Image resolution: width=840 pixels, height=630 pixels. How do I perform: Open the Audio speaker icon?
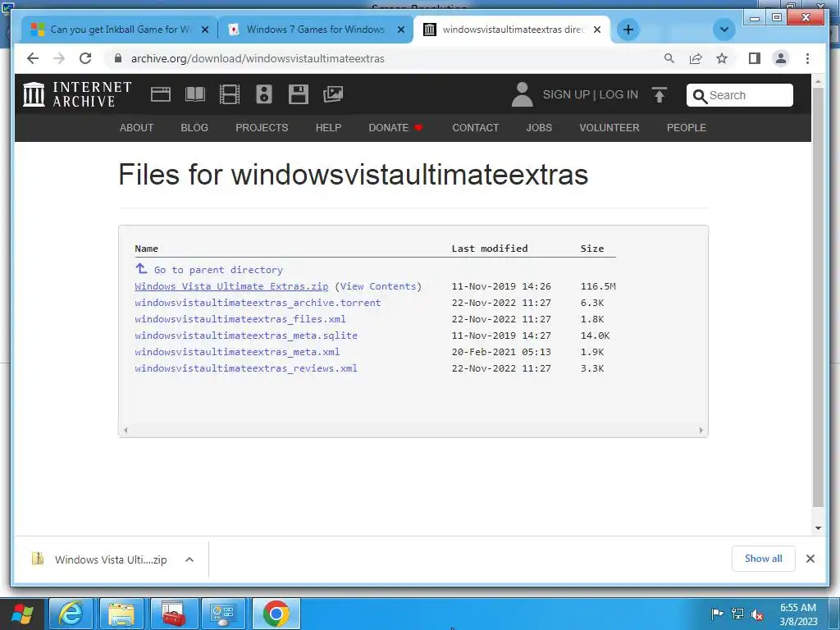pyautogui.click(x=263, y=94)
